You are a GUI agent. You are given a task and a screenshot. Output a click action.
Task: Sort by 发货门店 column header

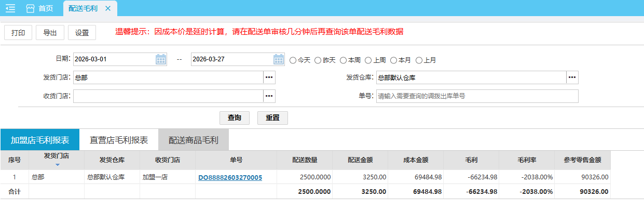pyautogui.click(x=57, y=160)
